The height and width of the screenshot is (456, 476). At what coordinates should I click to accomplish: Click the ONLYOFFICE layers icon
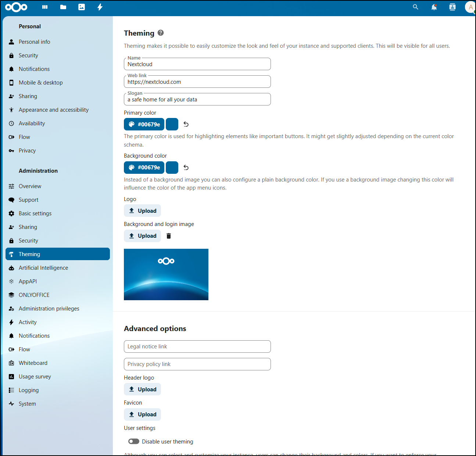pyautogui.click(x=11, y=295)
